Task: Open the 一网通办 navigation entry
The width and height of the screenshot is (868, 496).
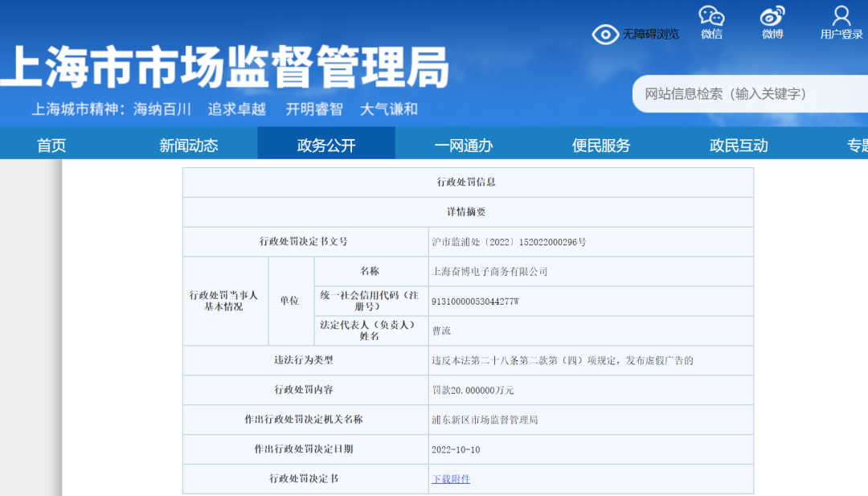Action: pos(463,143)
